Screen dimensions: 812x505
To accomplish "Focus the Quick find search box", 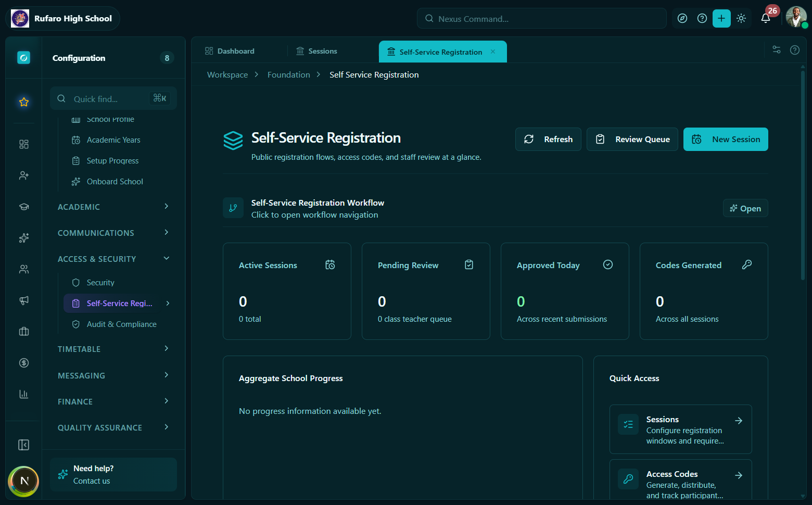I will pos(113,98).
